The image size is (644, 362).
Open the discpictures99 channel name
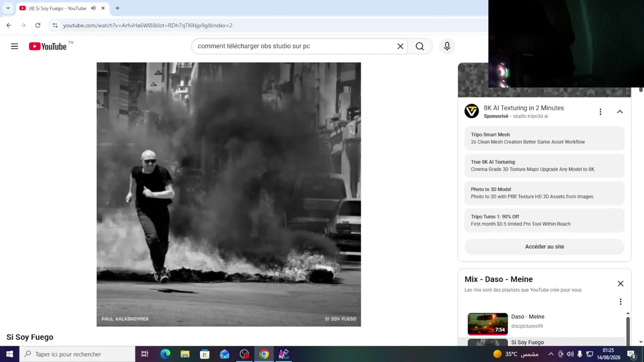[x=527, y=326]
